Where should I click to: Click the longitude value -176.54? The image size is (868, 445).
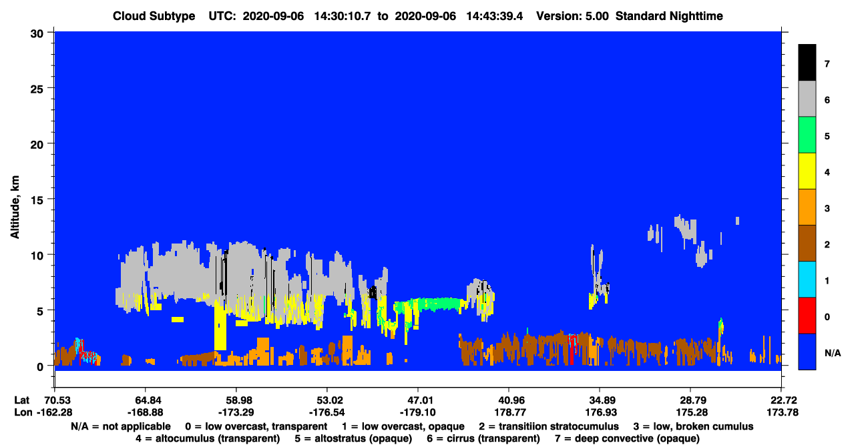327,413
